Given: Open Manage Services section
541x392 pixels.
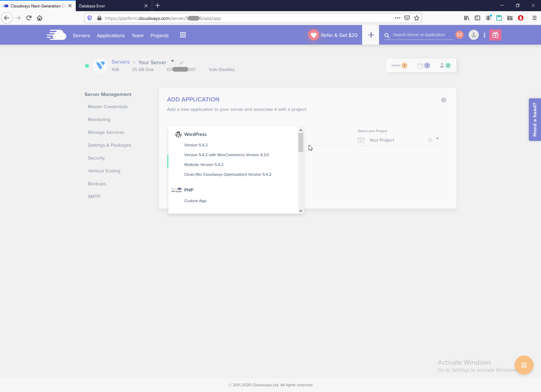Looking at the screenshot, I should click(x=106, y=132).
